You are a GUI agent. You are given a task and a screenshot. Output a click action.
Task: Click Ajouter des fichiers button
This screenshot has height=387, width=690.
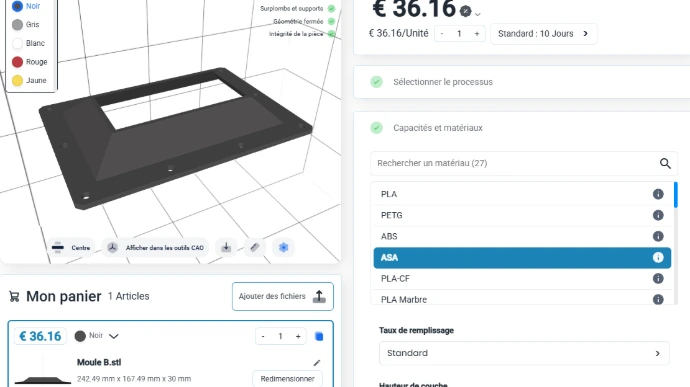pyautogui.click(x=283, y=296)
